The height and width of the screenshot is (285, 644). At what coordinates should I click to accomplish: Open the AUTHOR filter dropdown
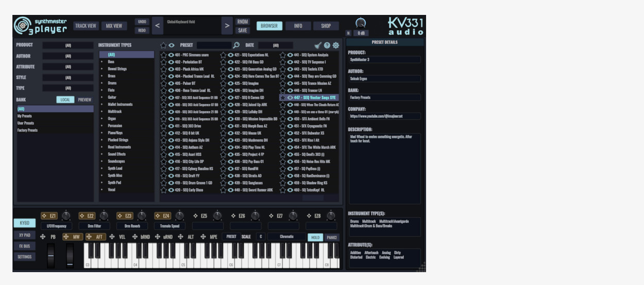(x=68, y=56)
